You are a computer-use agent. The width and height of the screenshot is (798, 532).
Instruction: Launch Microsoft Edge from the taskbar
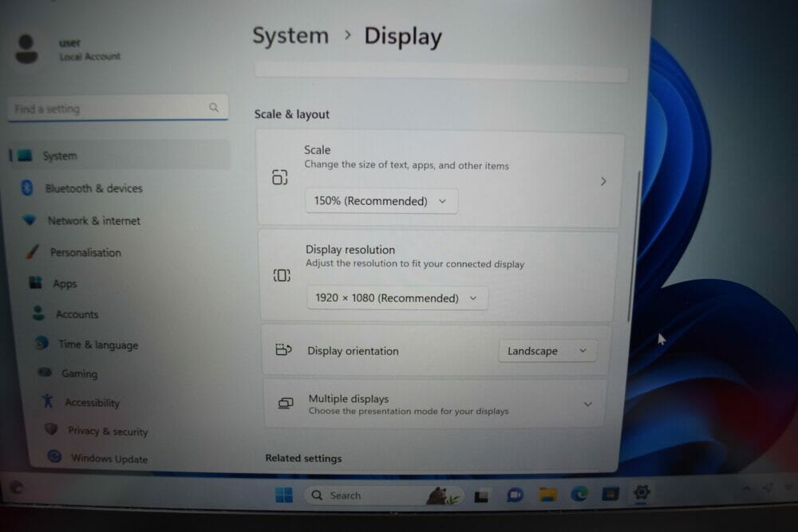click(x=579, y=494)
